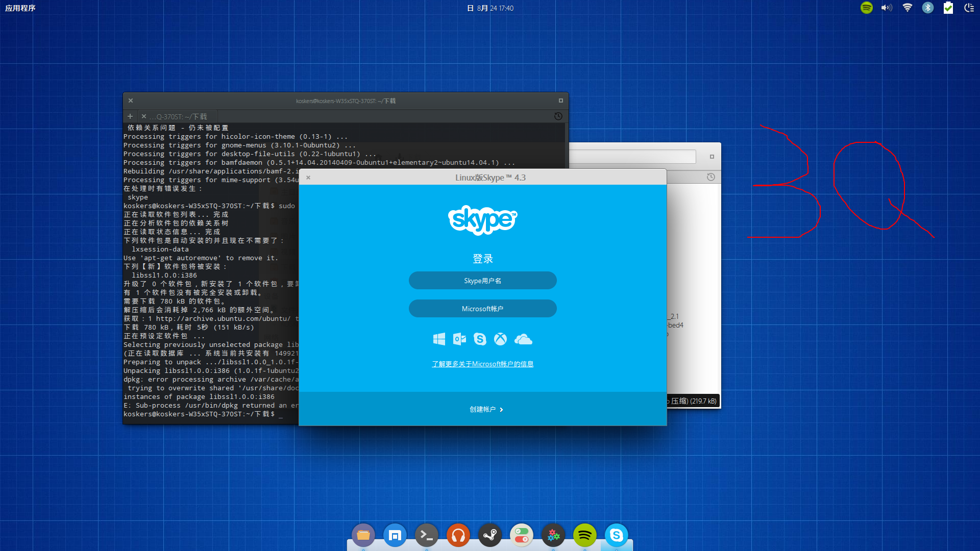Click the terminal prompt on last line

202,414
